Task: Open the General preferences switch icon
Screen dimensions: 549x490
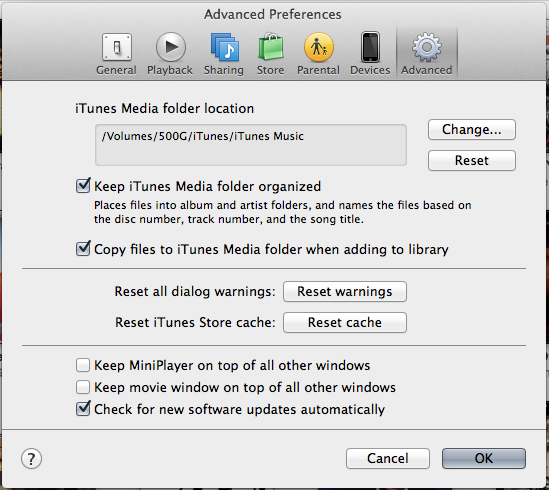Action: coord(117,47)
